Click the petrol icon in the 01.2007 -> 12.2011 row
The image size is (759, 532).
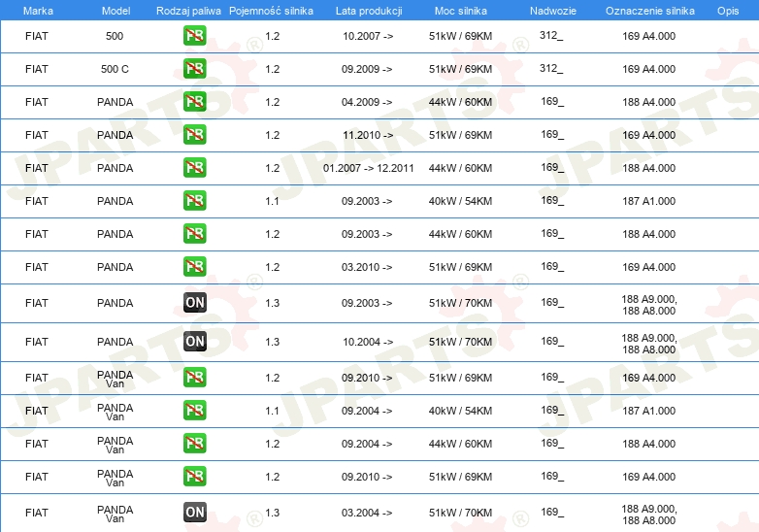coord(194,168)
